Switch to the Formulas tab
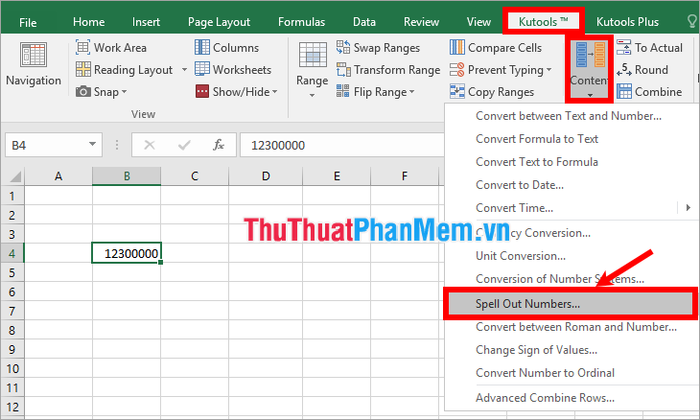 click(301, 22)
